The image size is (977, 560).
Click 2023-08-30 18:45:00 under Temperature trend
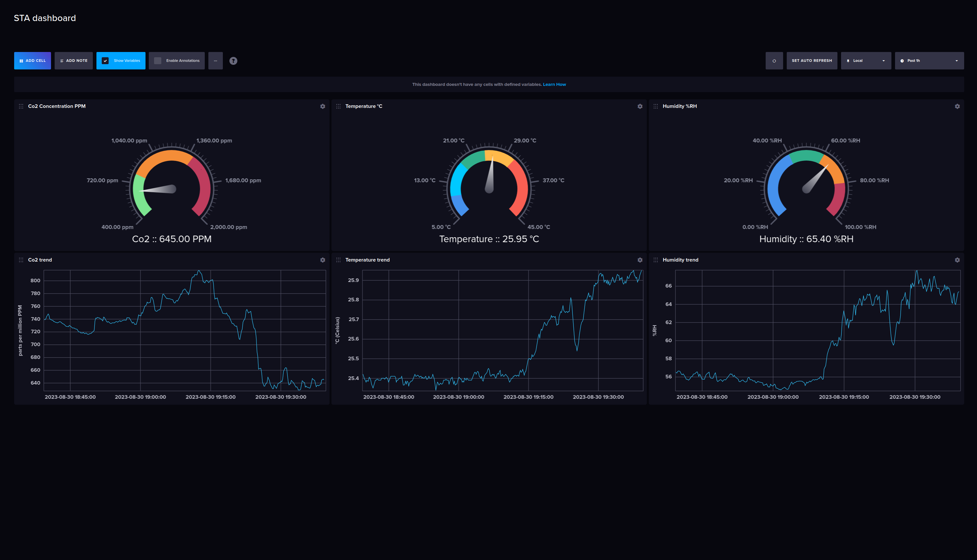click(389, 397)
